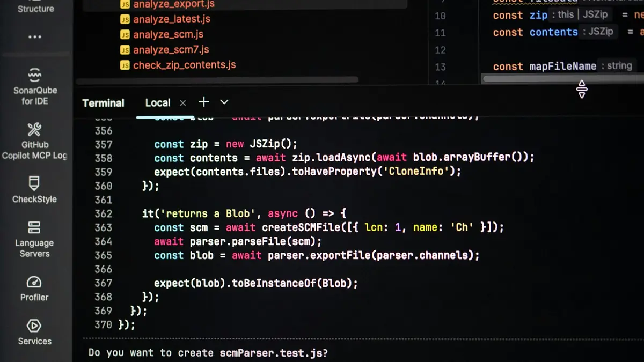Open analyze_export.js in the project tree

pos(174,4)
